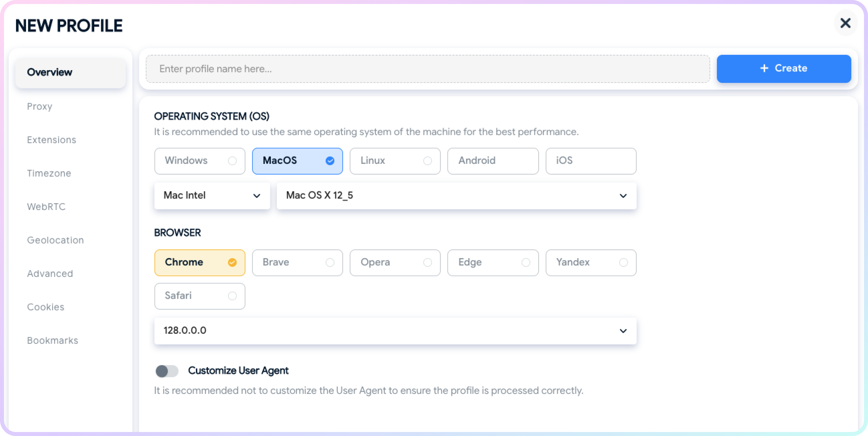Select Safari browser option
This screenshot has width=868, height=436.
click(x=200, y=296)
